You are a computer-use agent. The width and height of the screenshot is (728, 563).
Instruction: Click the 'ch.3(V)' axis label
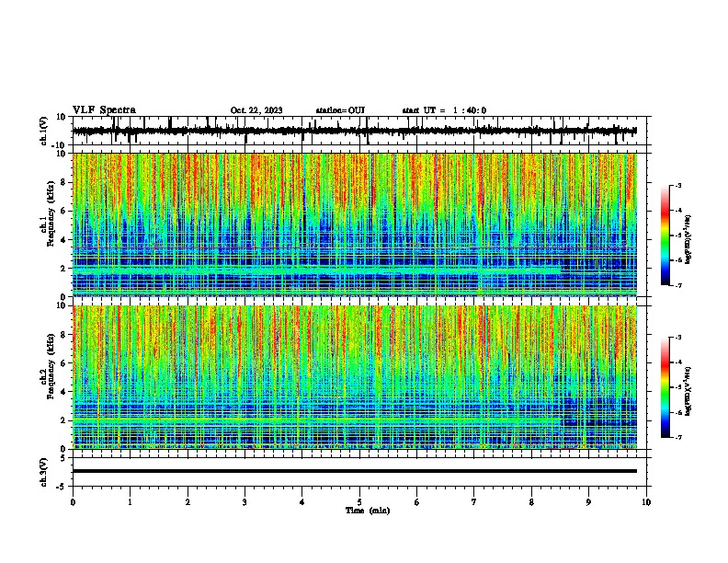click(x=44, y=472)
